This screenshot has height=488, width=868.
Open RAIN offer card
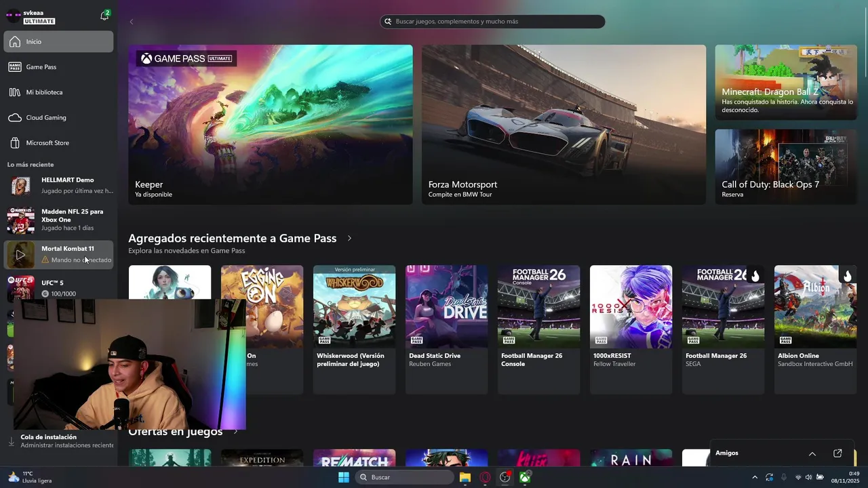[631, 457]
